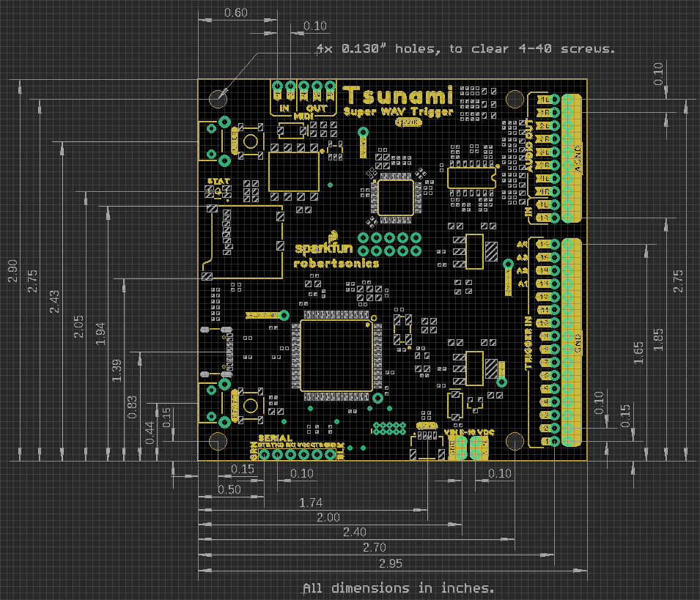Click the 2.90 height dimension

(x=12, y=271)
